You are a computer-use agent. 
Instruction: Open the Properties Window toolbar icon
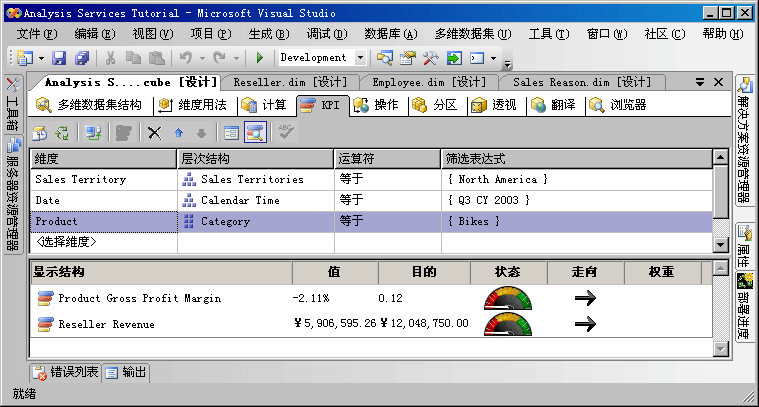coord(408,58)
